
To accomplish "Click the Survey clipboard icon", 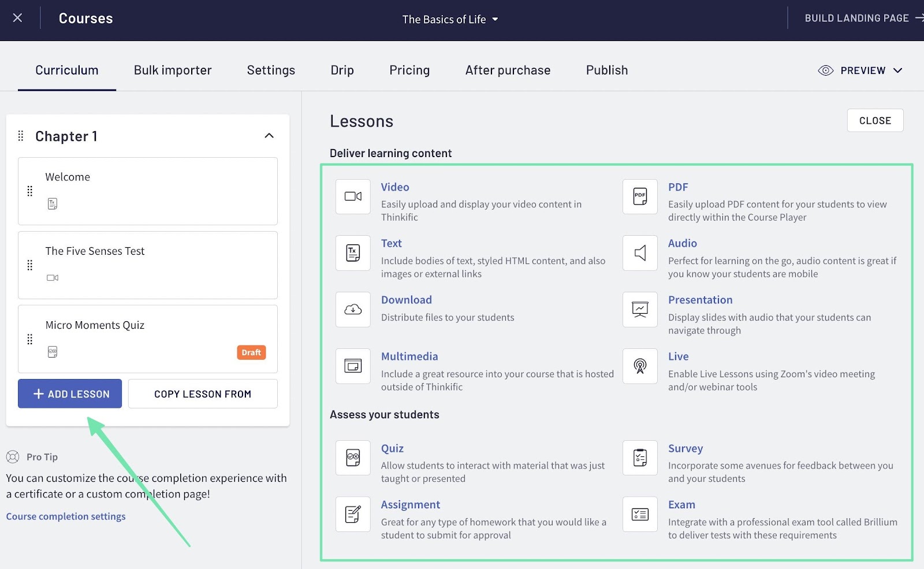I will (x=640, y=458).
